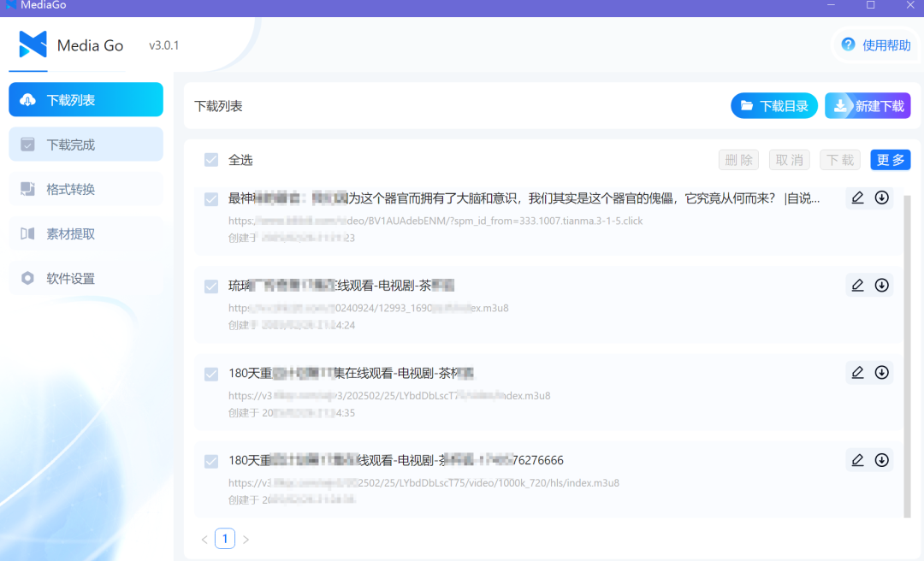This screenshot has height=561, width=924.
Task: Toggle the checkbox for the 最神 video item
Action: click(211, 199)
